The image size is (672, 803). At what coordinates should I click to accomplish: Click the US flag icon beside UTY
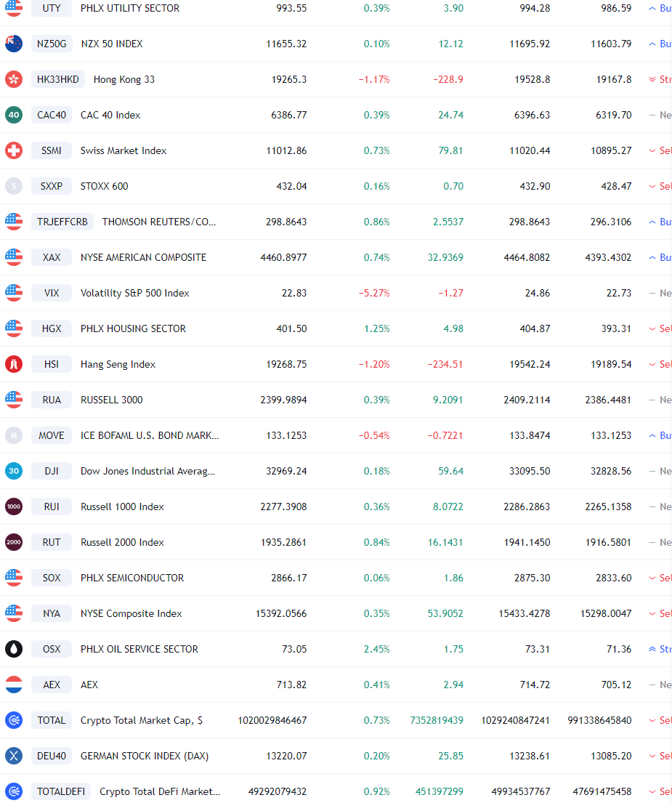pyautogui.click(x=14, y=8)
